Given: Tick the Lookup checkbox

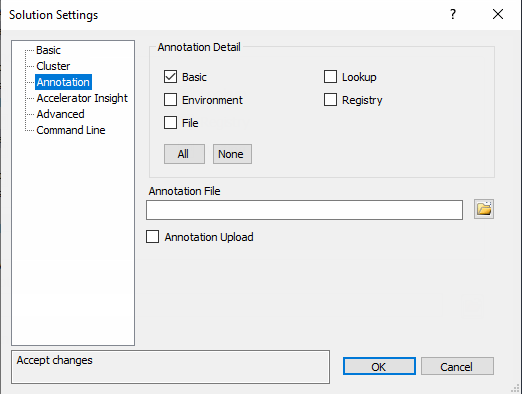Looking at the screenshot, I should (330, 77).
